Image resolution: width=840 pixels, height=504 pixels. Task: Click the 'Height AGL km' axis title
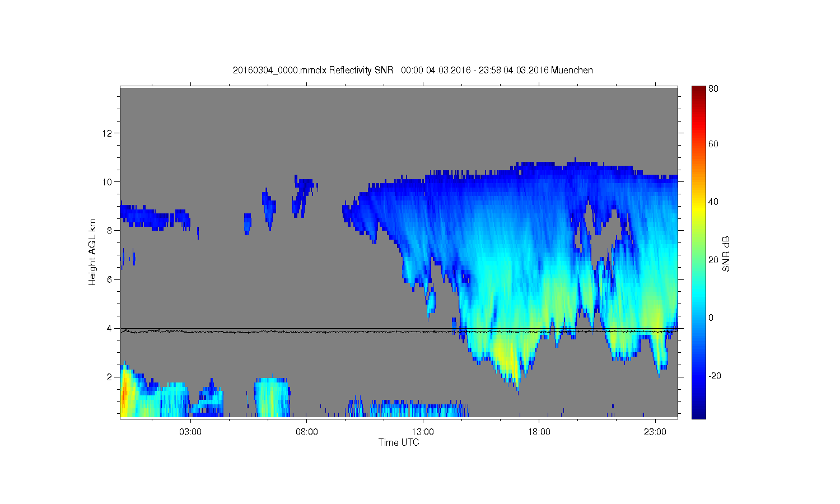tap(92, 252)
